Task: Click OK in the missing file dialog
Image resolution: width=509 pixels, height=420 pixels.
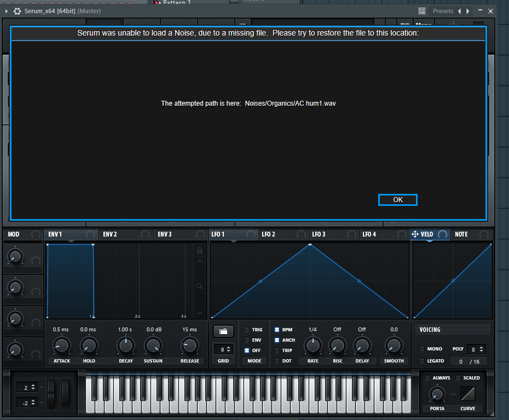Action: (398, 200)
